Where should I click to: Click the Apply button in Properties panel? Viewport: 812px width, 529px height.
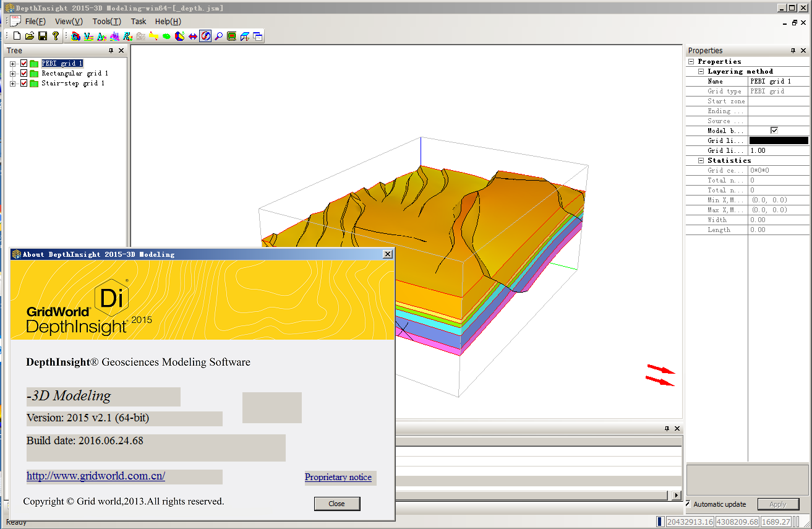[x=778, y=504]
